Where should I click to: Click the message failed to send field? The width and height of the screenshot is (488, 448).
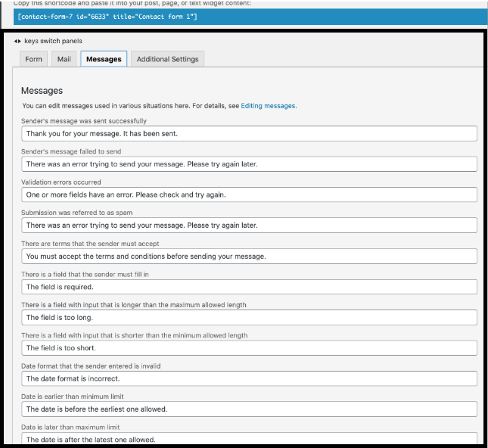tap(249, 163)
